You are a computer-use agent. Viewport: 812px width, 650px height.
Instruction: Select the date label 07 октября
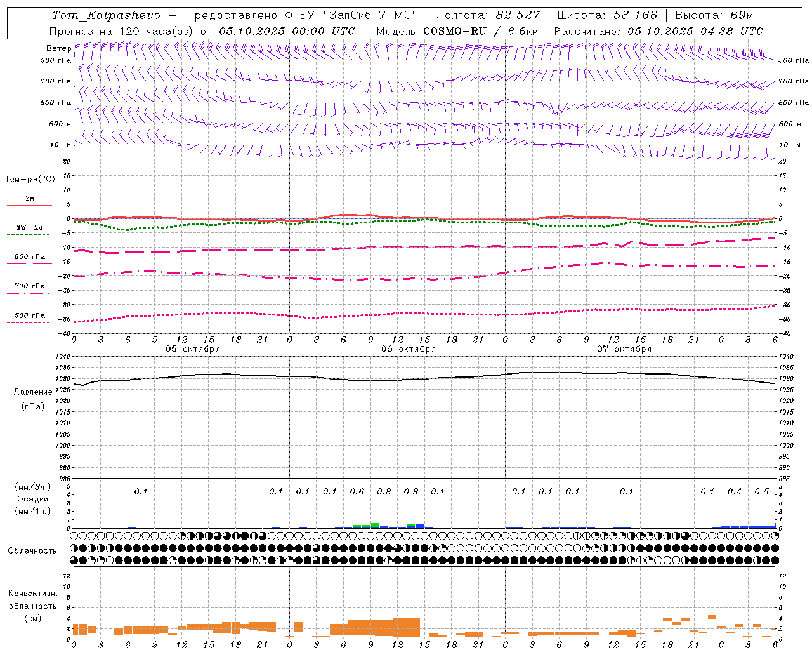coord(624,349)
